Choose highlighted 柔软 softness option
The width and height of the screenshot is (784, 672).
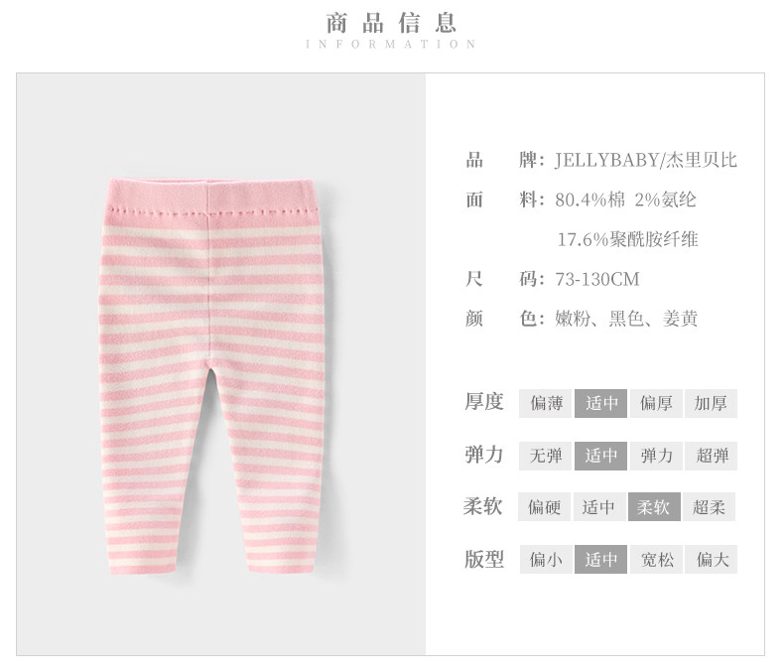point(654,507)
